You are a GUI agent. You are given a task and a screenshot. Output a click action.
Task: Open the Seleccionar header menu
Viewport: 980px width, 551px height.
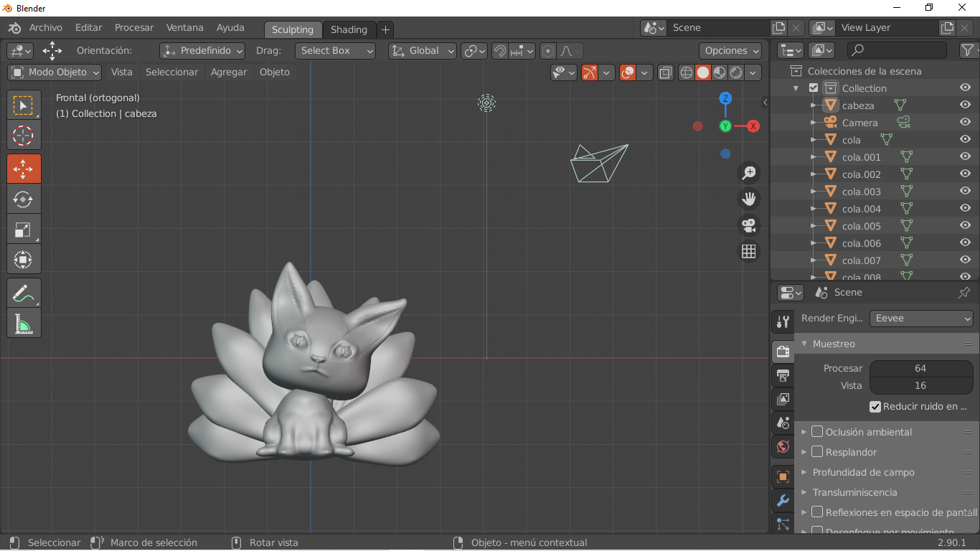[x=171, y=72]
